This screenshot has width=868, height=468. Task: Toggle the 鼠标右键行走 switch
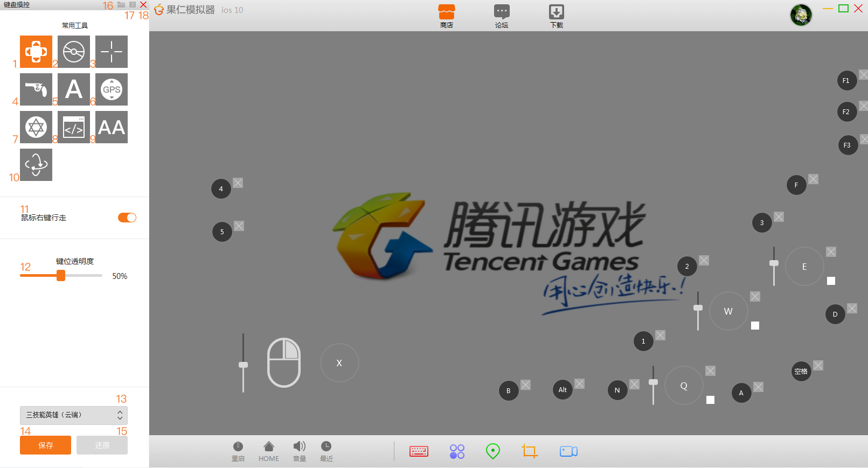pos(127,218)
